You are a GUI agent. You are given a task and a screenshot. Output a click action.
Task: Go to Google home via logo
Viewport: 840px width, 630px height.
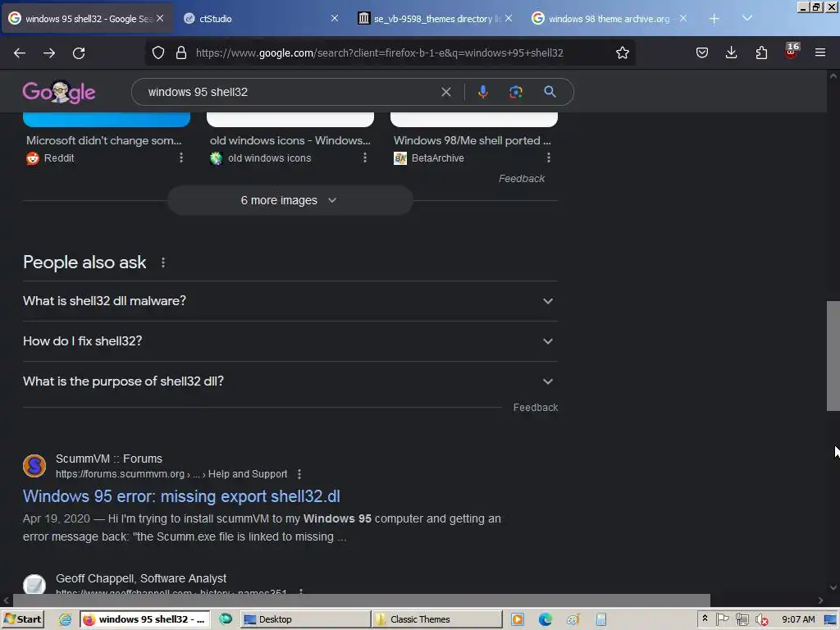click(x=59, y=92)
